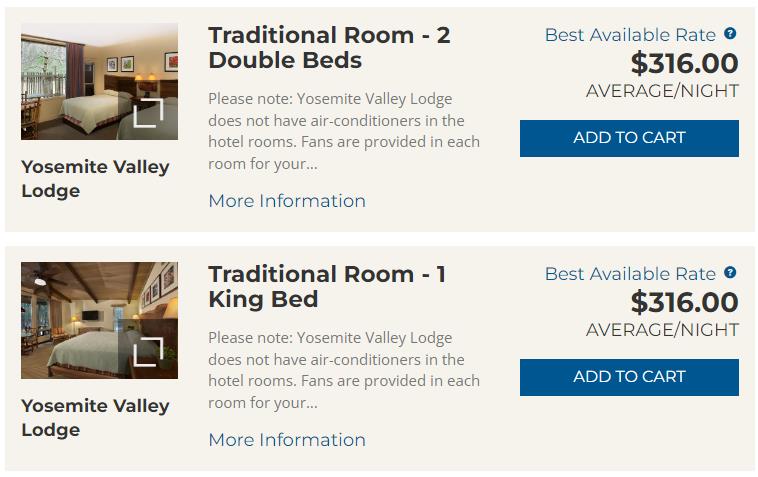Select Yosemite Valley Lodge name under first photo
The width and height of the screenshot is (758, 477).
tap(95, 178)
